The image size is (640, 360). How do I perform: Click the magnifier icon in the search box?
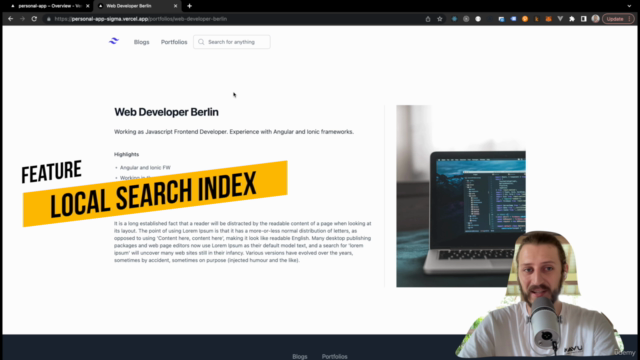click(201, 42)
